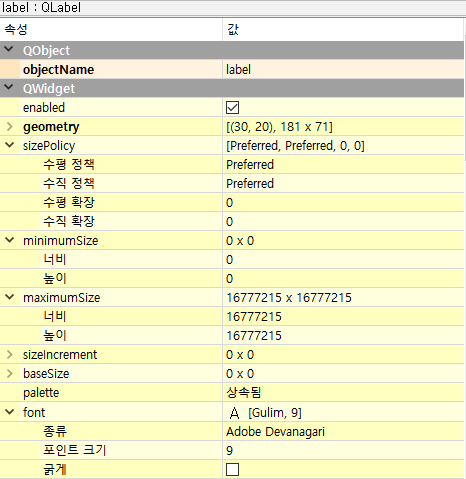This screenshot has width=466, height=479.
Task: Expand the baseSize property
Action: (x=9, y=373)
